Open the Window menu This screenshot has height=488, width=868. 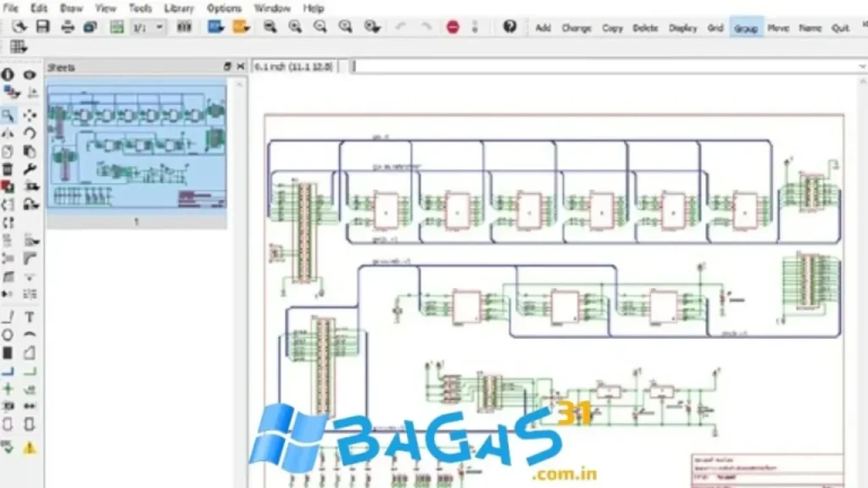click(272, 8)
